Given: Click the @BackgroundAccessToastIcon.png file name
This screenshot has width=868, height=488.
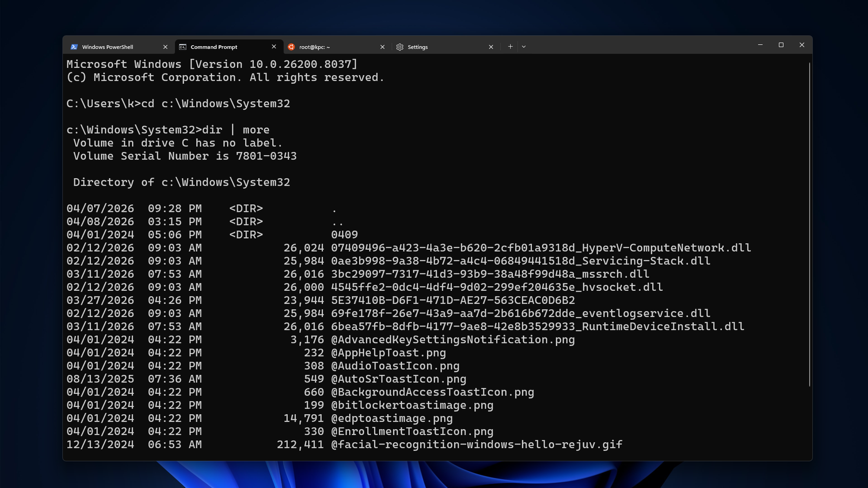Looking at the screenshot, I should click(x=432, y=392).
